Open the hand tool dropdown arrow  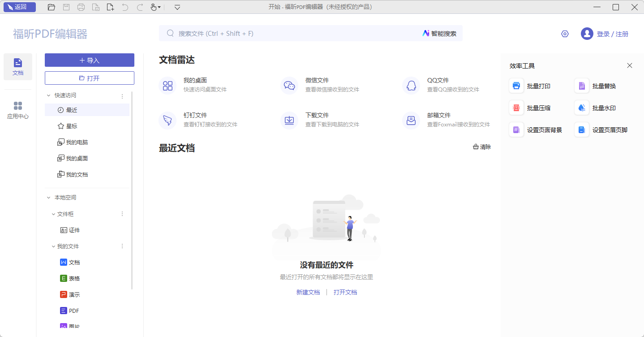point(160,7)
